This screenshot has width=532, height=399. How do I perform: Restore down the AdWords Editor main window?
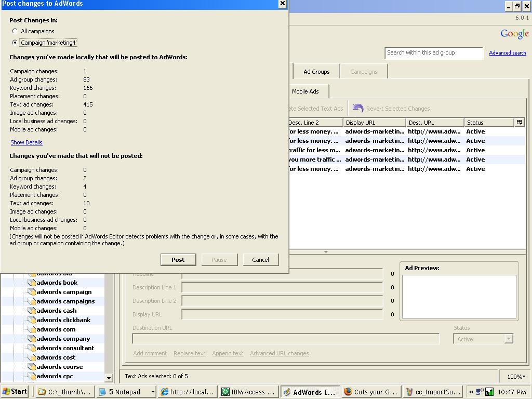pos(517,6)
